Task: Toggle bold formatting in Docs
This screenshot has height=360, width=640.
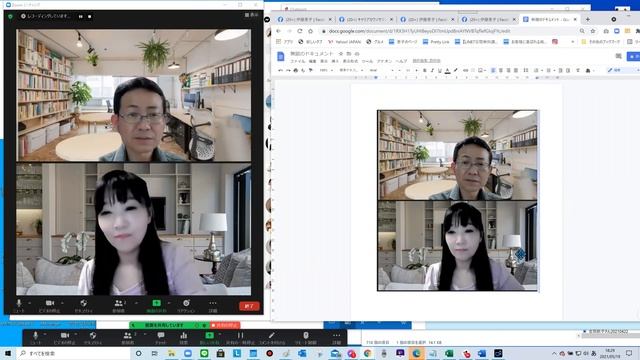Action: (x=424, y=71)
